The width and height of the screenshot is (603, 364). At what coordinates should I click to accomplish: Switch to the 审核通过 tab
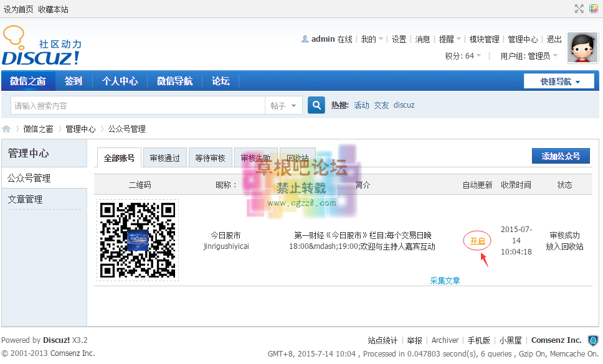click(x=164, y=157)
